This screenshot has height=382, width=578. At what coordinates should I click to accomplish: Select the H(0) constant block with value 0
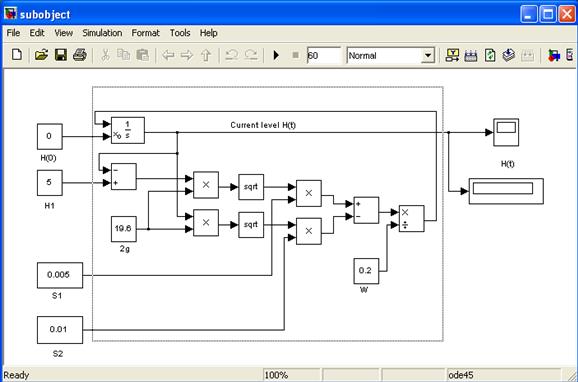pyautogui.click(x=50, y=136)
